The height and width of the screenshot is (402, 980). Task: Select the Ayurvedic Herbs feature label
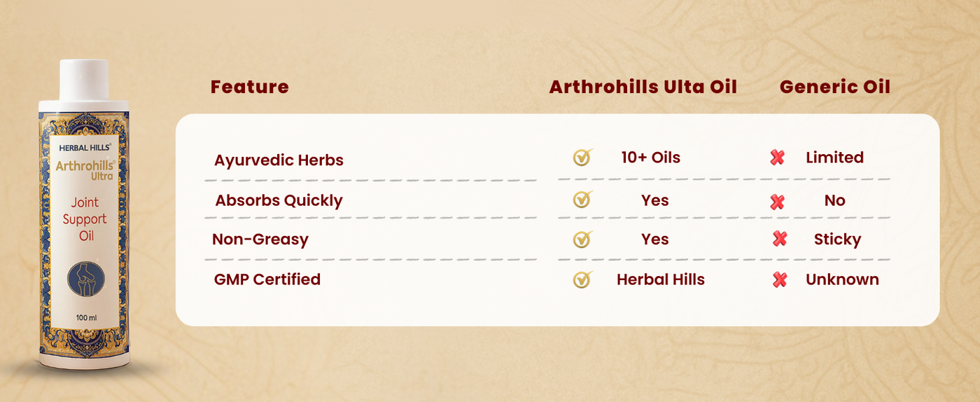point(279,160)
